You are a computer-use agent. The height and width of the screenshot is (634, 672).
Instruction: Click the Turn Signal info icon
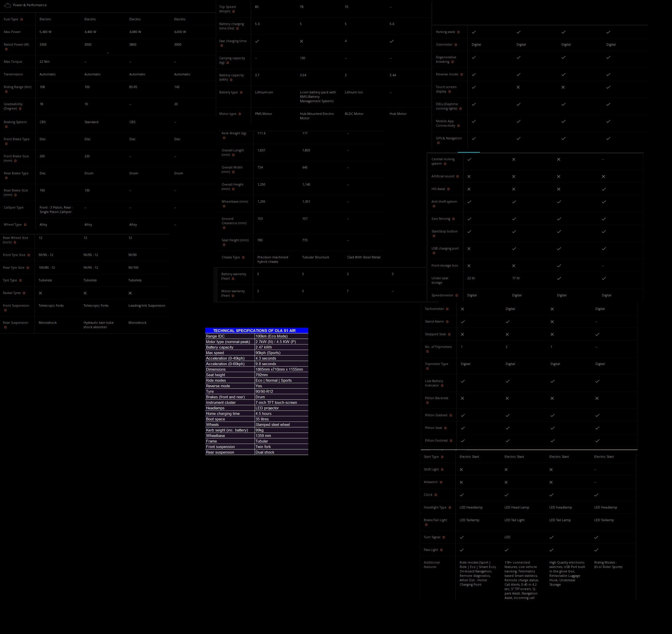444,537
